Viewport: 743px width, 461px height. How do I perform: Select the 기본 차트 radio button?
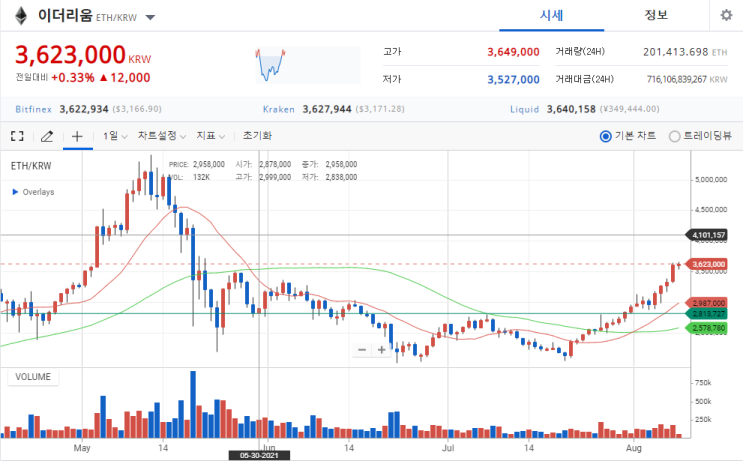point(605,136)
